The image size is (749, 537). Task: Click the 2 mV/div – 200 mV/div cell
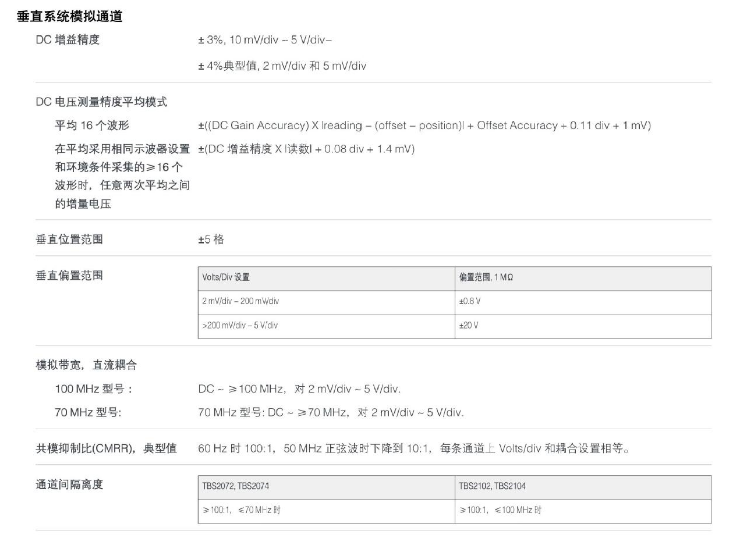point(240,301)
